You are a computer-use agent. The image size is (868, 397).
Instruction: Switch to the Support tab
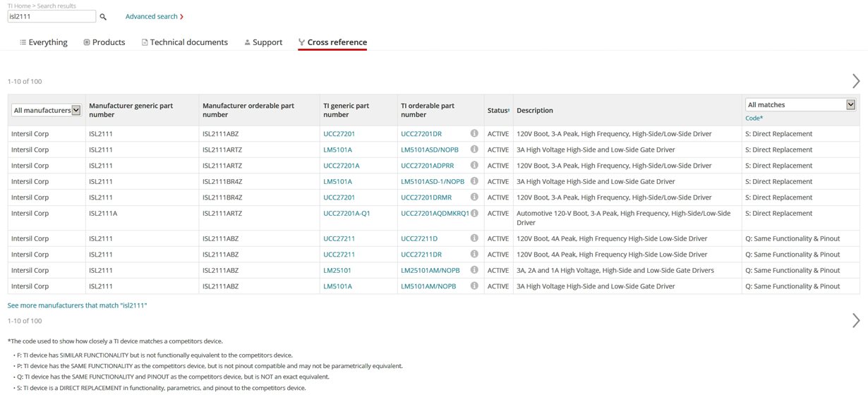263,42
